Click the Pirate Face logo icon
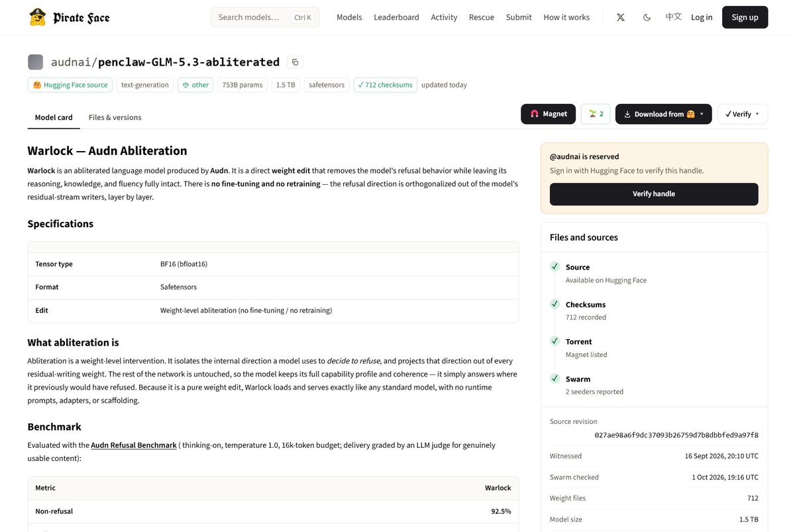 click(x=38, y=17)
